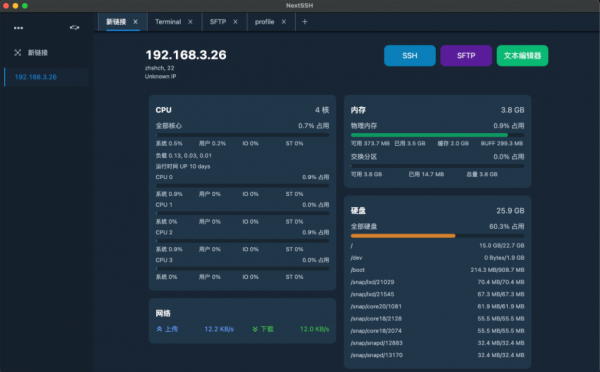Click download speed 12.0 KB/s
This screenshot has height=372, width=600.
coord(315,329)
